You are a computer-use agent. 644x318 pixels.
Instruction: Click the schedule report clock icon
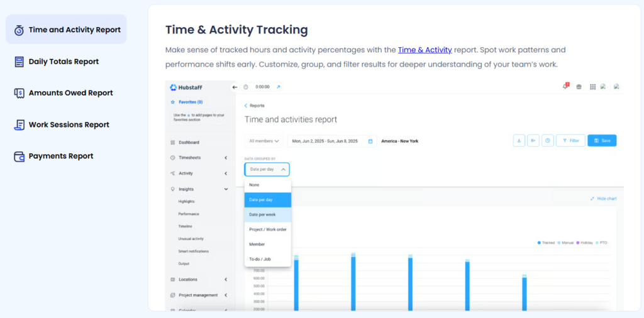pyautogui.click(x=548, y=140)
